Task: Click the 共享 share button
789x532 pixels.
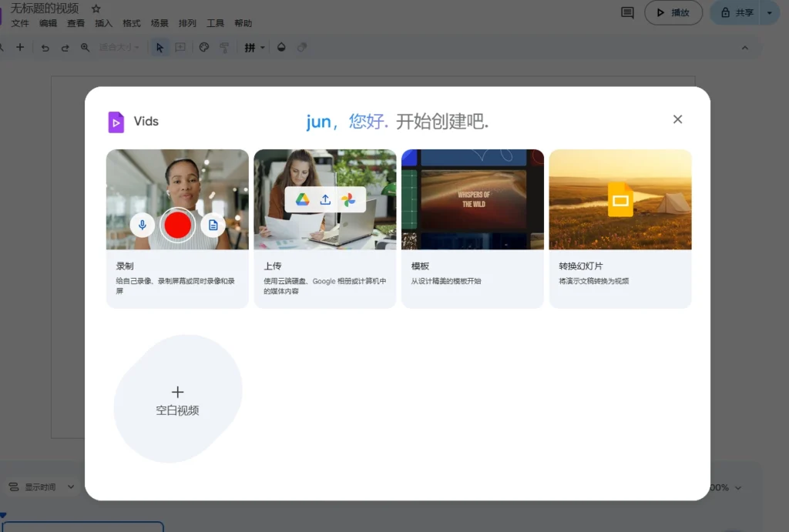Action: pyautogui.click(x=735, y=13)
